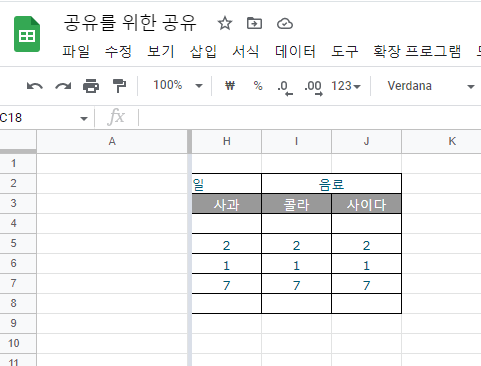
Task: Open the 파일 menu
Action: pos(76,51)
